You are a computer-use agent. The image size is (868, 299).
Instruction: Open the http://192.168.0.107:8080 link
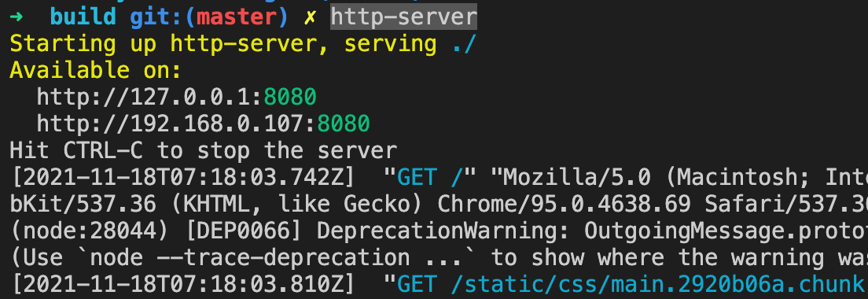(x=203, y=124)
